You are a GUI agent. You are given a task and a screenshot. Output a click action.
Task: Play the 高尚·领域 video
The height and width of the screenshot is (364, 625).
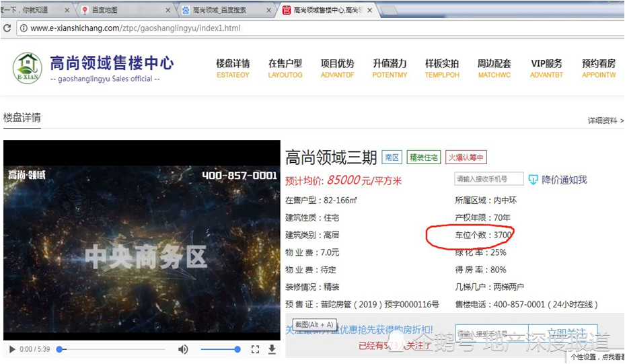pos(12,350)
